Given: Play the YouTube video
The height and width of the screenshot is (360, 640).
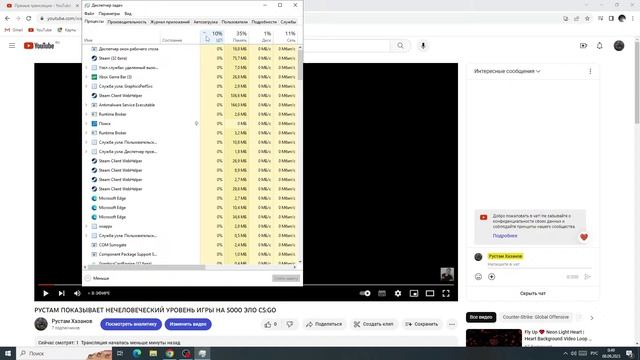Looking at the screenshot, I should (x=46, y=293).
